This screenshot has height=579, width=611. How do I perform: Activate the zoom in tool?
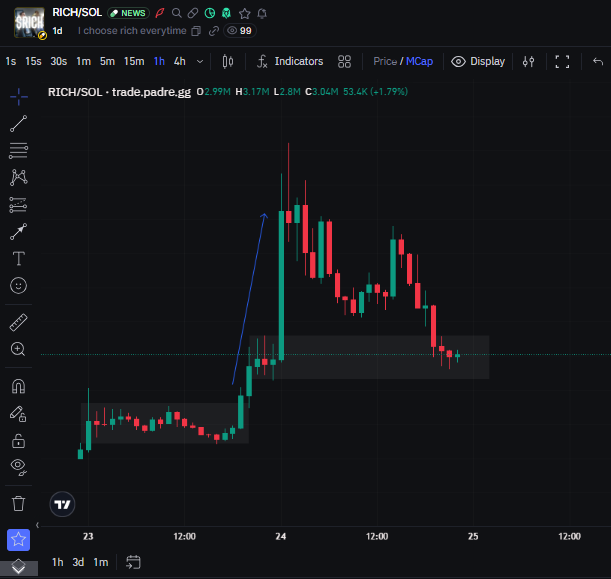pos(18,349)
